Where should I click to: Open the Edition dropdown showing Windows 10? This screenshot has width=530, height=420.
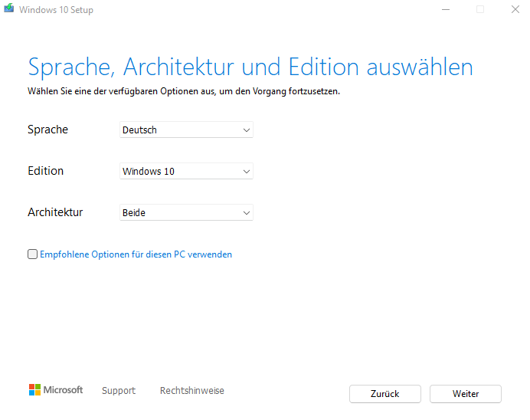click(x=186, y=172)
